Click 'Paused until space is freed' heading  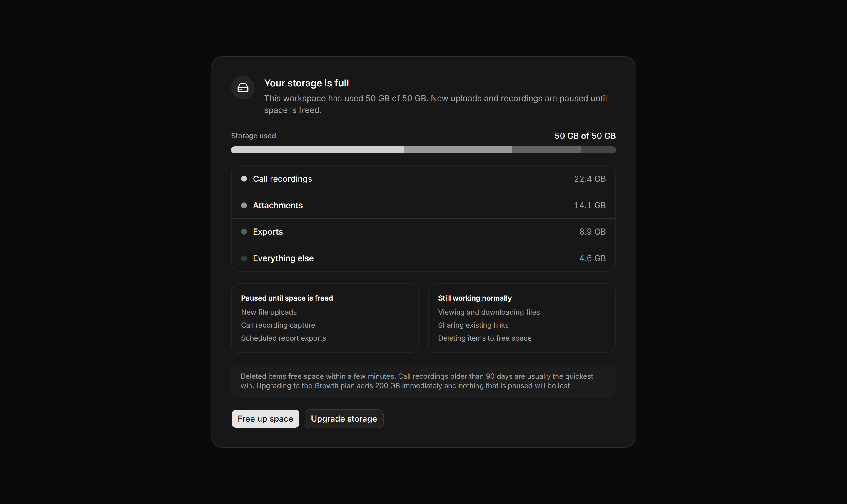pos(287,298)
